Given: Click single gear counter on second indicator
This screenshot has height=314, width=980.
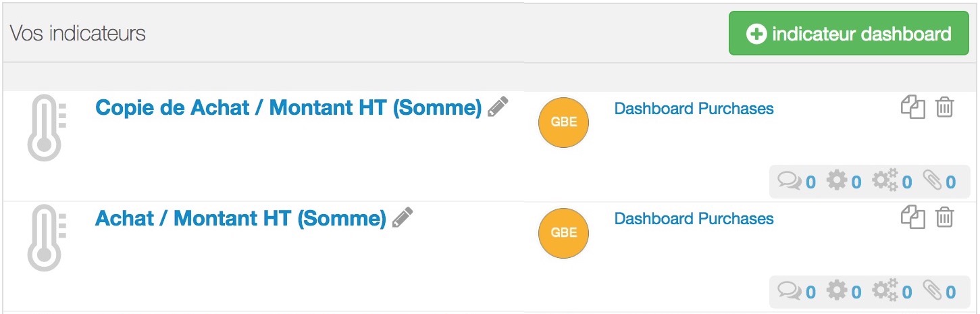Looking at the screenshot, I should [844, 291].
